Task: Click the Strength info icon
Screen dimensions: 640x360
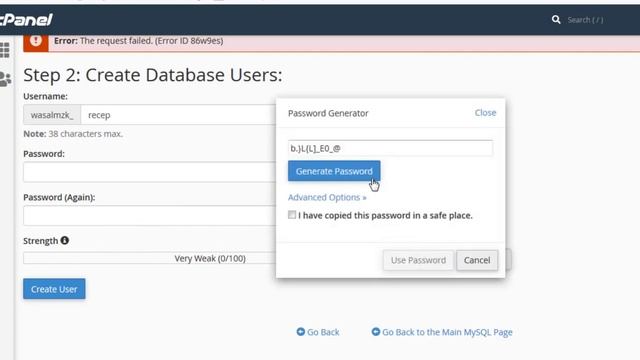Action: (64, 240)
